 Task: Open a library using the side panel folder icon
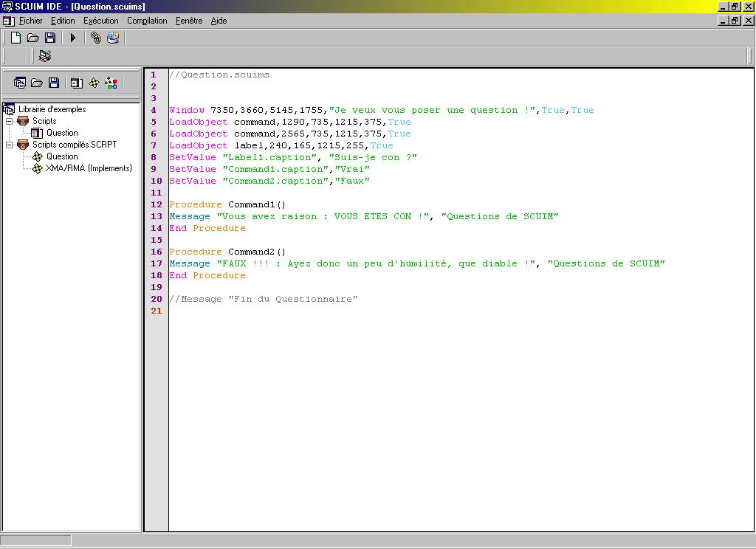pyautogui.click(x=37, y=83)
